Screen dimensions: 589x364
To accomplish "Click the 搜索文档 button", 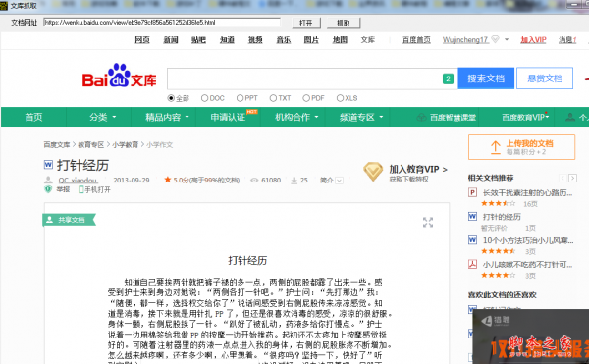I will click(486, 78).
